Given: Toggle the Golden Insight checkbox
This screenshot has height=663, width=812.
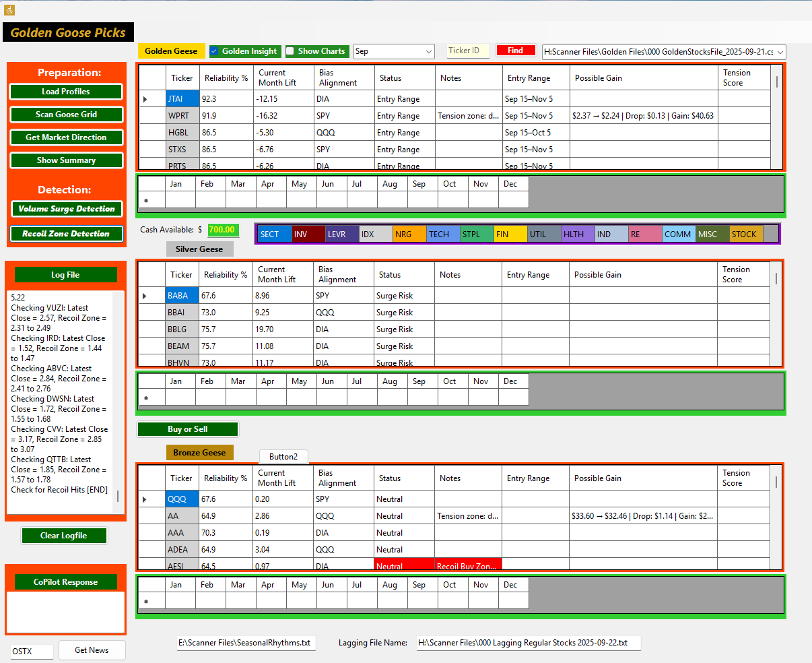Looking at the screenshot, I should [214, 51].
